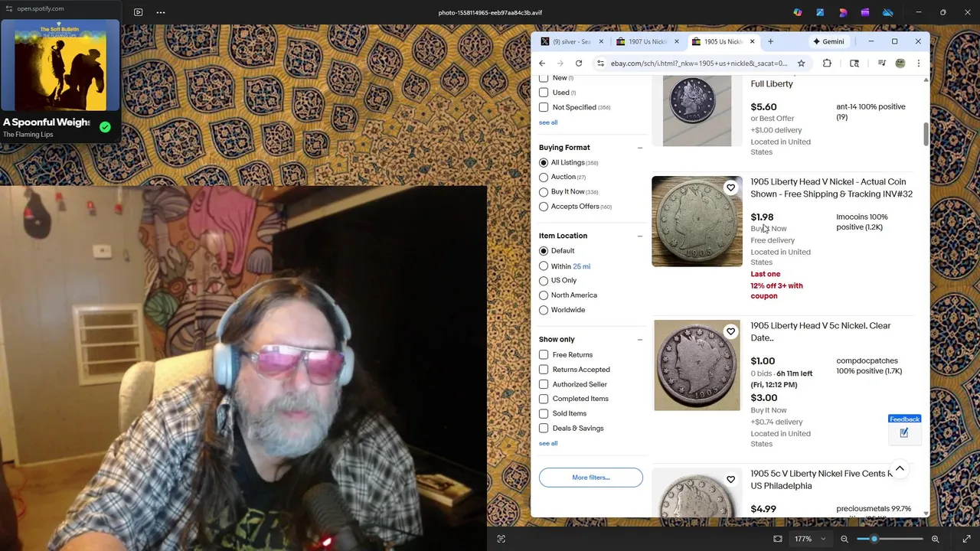Select the 1905 Us Nickle tab
The width and height of the screenshot is (980, 551).
(x=723, y=41)
